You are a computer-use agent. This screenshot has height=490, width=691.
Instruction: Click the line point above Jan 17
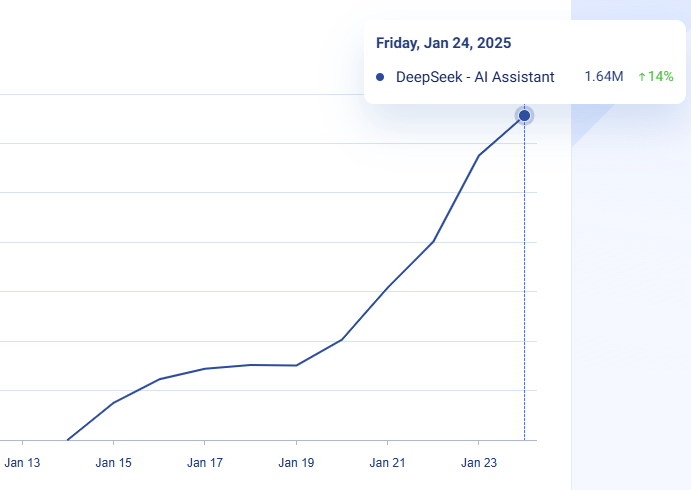[204, 369]
